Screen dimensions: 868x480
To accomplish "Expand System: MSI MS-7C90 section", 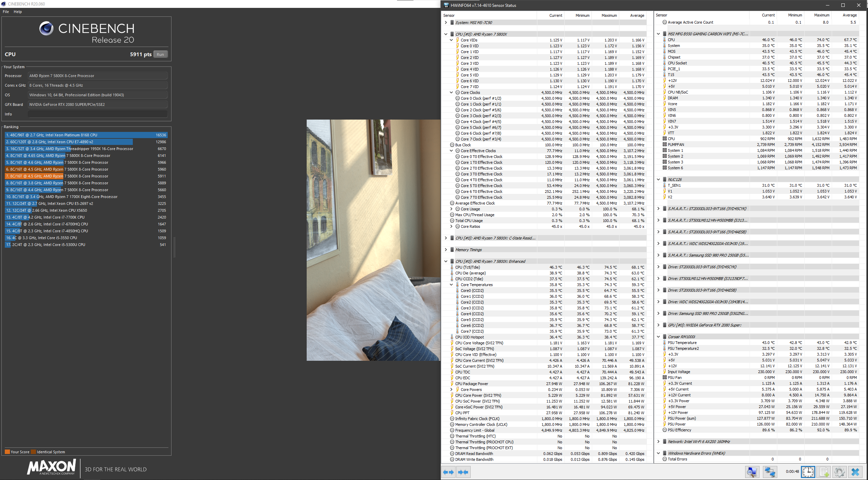I will [446, 23].
